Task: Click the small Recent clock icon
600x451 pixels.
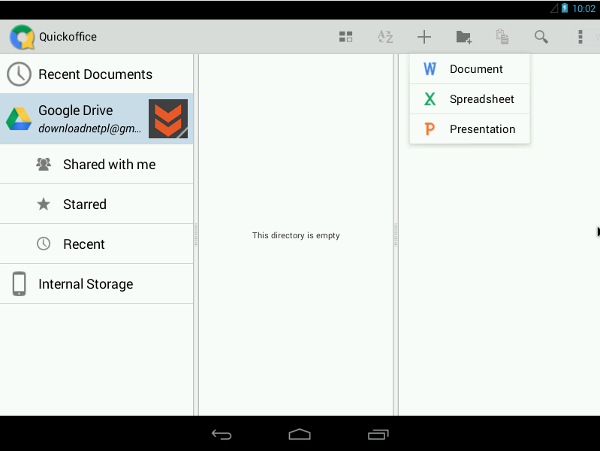Action: [43, 244]
